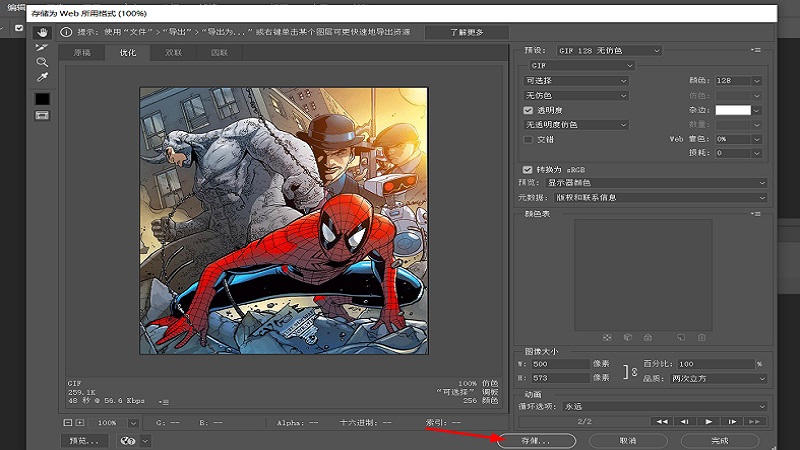Click map selected colors to transparent icon
The image size is (800, 450).
coord(607,338)
